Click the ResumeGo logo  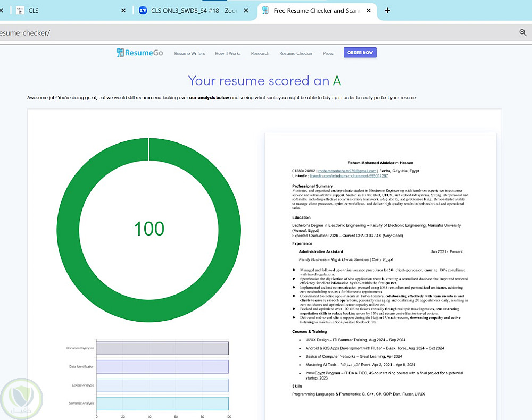pos(139,53)
